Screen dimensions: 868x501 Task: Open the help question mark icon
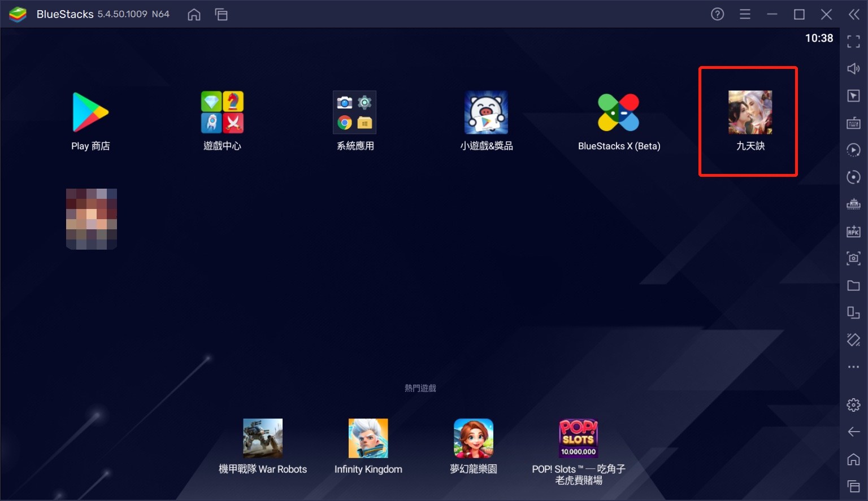(x=717, y=14)
